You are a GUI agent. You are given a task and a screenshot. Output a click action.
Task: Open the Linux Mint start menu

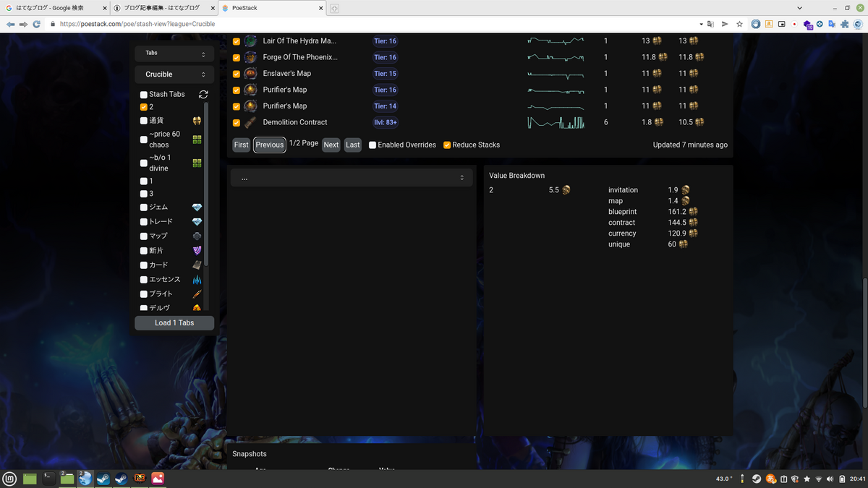[x=10, y=479]
